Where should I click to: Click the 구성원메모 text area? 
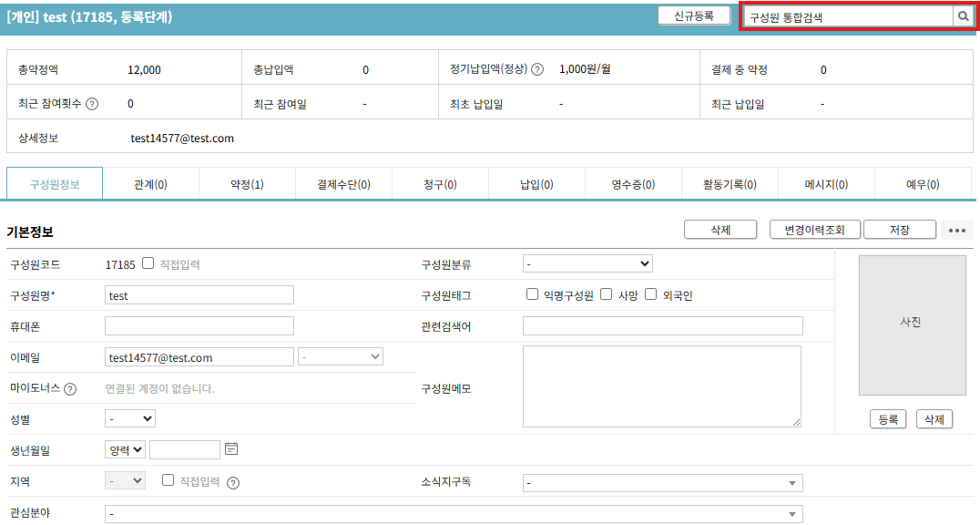[662, 386]
